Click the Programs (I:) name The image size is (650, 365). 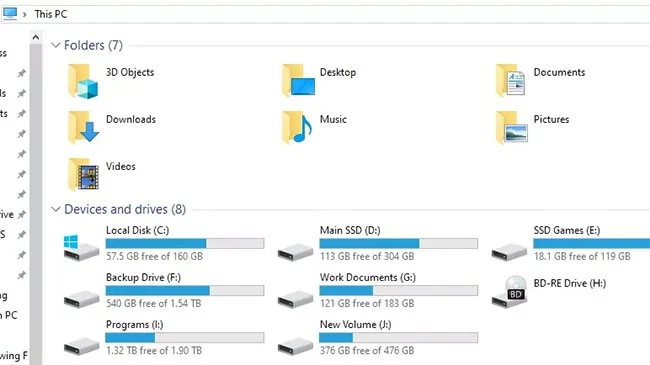tap(134, 324)
